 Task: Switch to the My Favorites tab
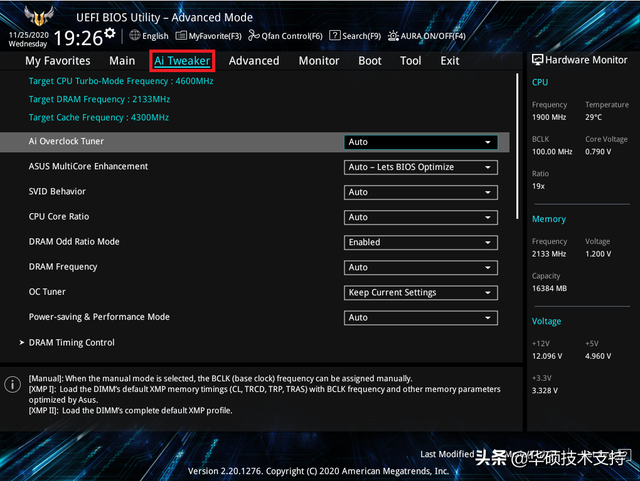(x=58, y=61)
